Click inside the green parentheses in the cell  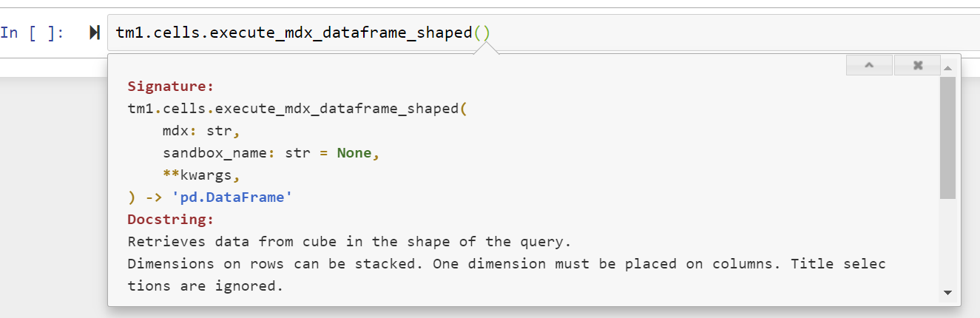482,33
